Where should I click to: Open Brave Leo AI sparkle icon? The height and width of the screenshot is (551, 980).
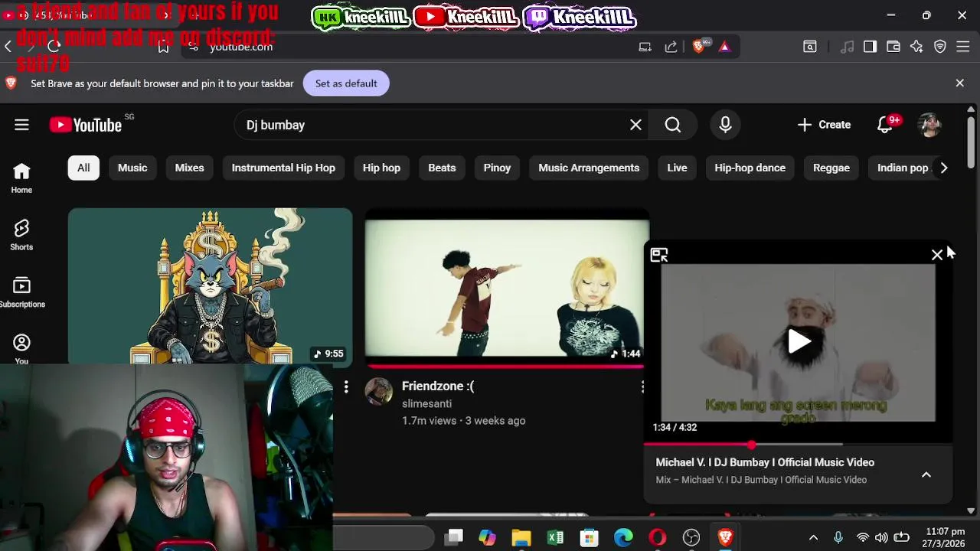pyautogui.click(x=916, y=47)
